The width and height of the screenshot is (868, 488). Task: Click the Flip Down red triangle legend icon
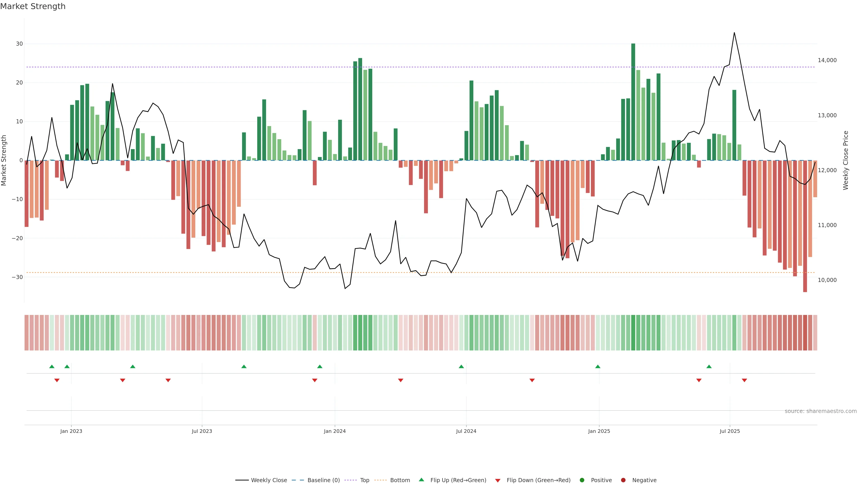coord(498,480)
